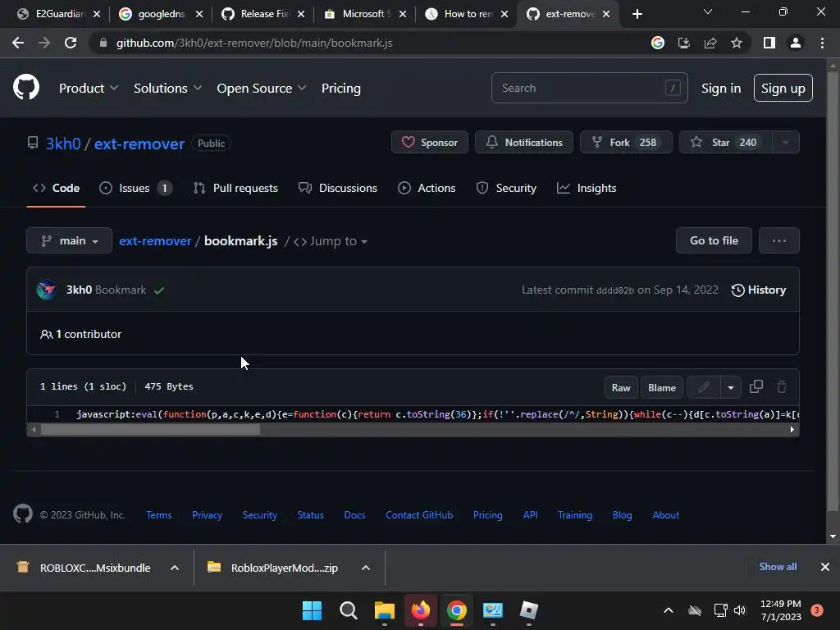Viewport: 840px width, 630px height.
Task: Fork the repository
Action: [626, 143]
